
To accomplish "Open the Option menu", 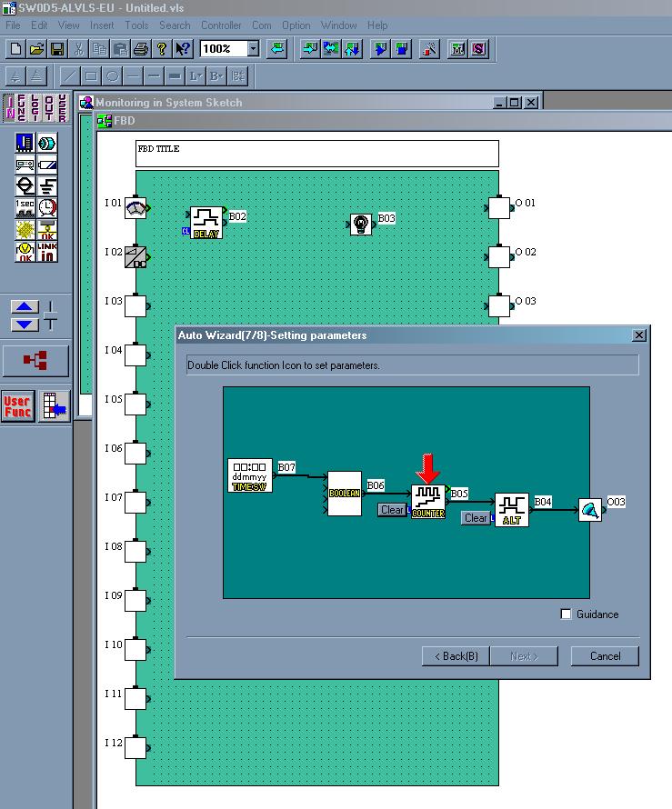I will 296,25.
